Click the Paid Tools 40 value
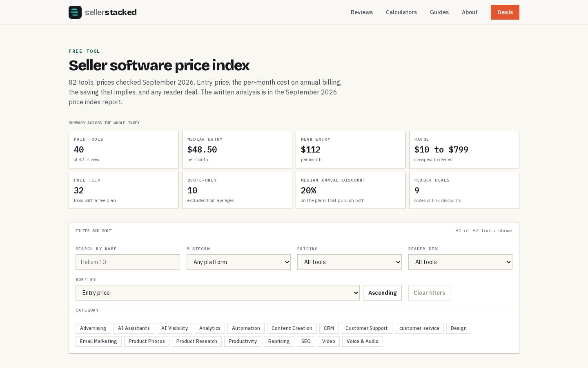 coord(79,150)
